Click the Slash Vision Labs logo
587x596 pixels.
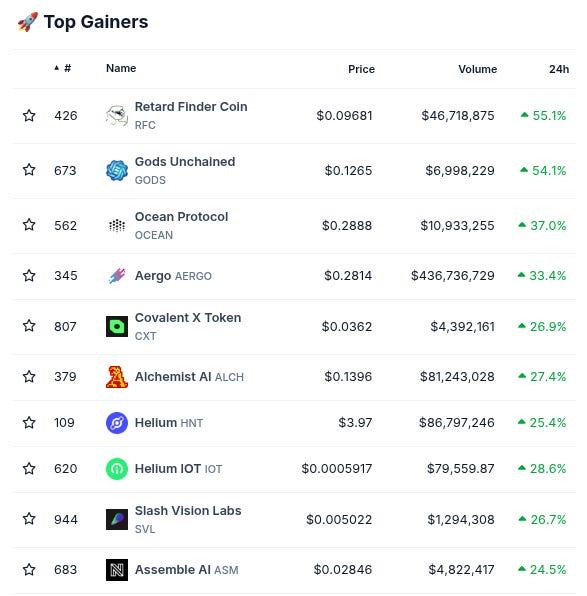click(x=117, y=519)
